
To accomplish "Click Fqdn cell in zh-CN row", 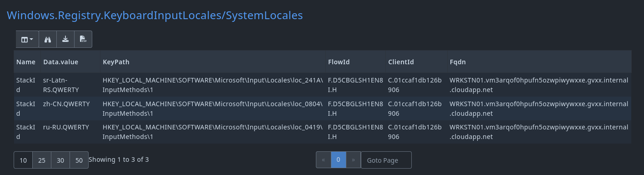I will tap(539, 108).
